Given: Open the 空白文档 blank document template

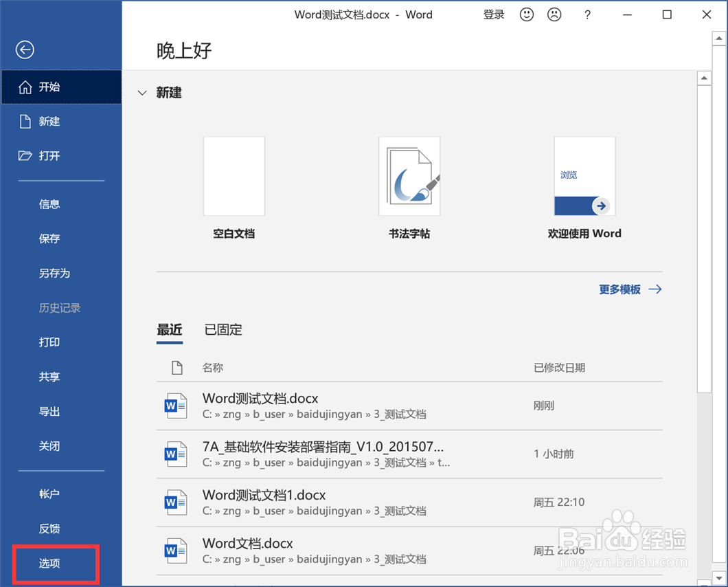Looking at the screenshot, I should [x=234, y=176].
